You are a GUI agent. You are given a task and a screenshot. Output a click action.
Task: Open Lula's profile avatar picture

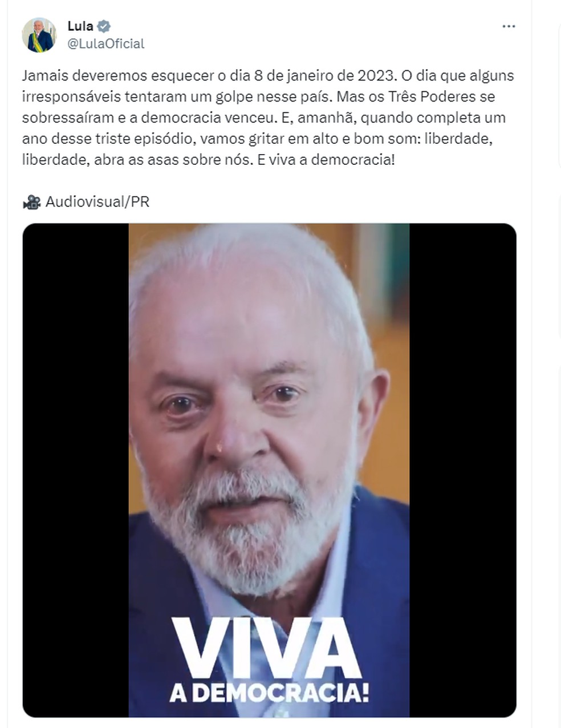click(39, 35)
